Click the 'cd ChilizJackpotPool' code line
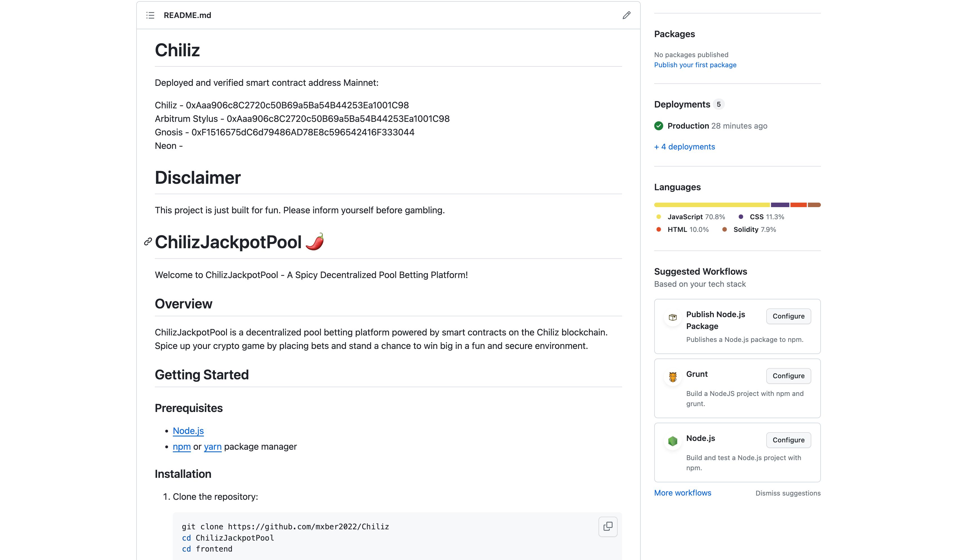Image resolution: width=965 pixels, height=560 pixels. 228,538
